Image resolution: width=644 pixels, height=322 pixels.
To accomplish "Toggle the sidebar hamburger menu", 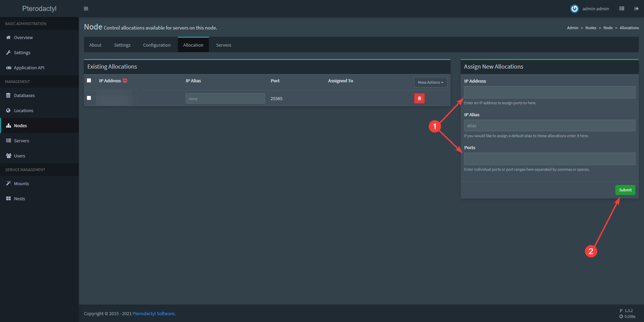I will click(86, 9).
